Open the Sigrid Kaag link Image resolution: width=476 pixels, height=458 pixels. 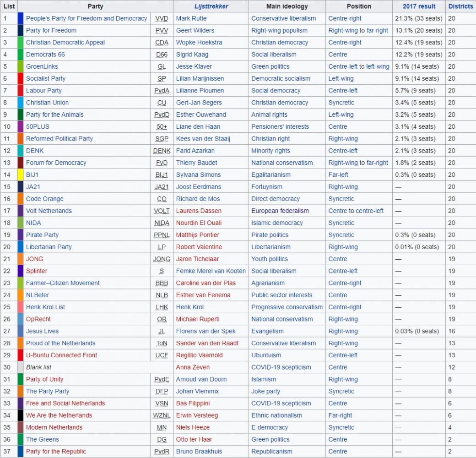[192, 55]
